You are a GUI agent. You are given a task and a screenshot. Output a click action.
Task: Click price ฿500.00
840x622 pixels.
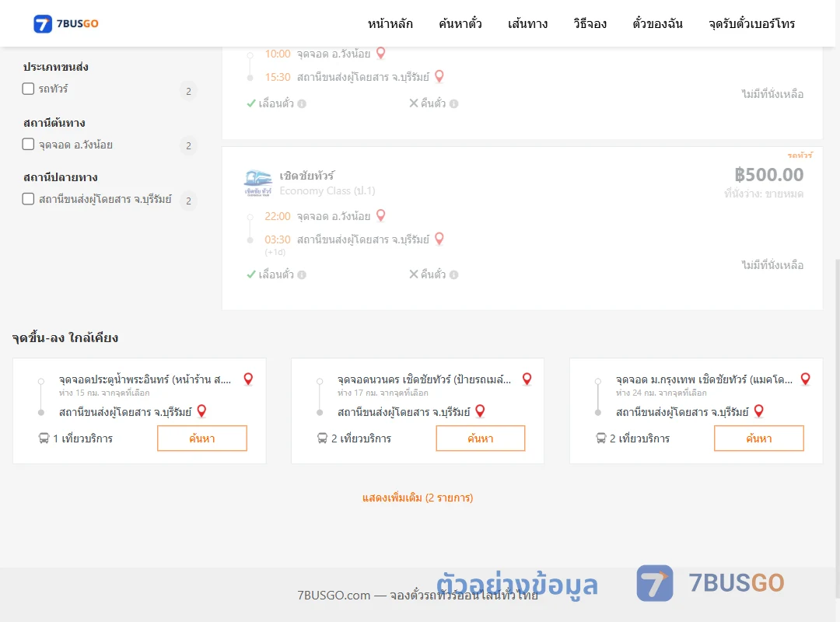pos(768,175)
